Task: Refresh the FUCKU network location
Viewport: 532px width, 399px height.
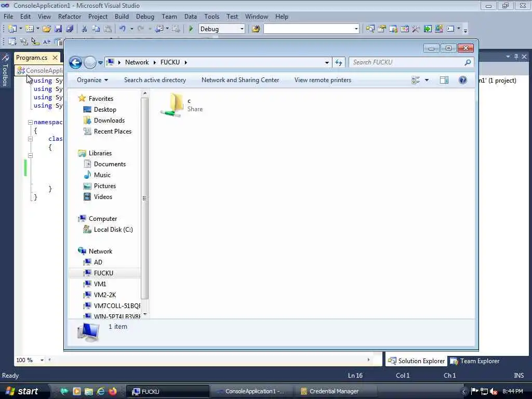Action: pyautogui.click(x=339, y=62)
